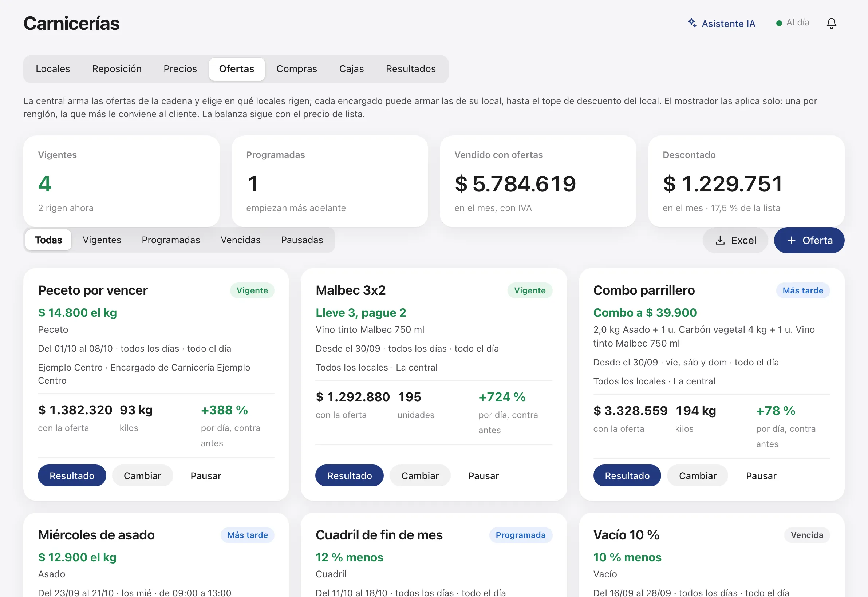Pause the Combo parrillero offer
This screenshot has width=868, height=597.
(x=761, y=475)
